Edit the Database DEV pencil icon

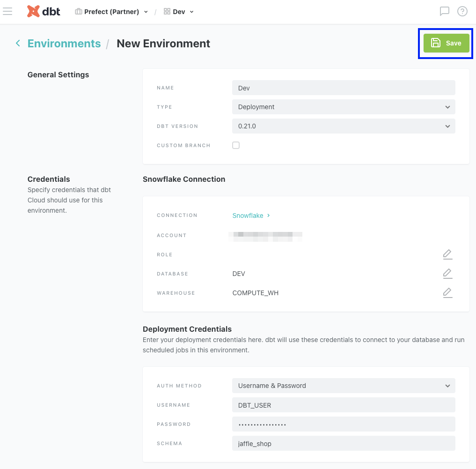[x=447, y=274]
